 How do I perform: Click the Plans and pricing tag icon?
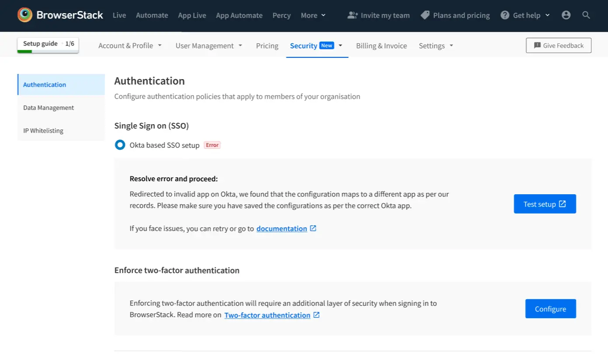coord(425,15)
